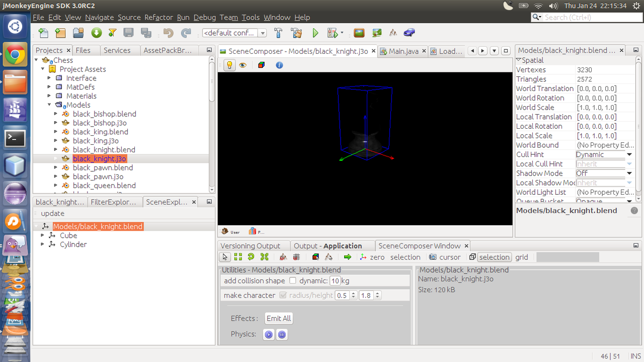Open the Cull Hint Dynamic dropdown
This screenshot has width=644, height=362.
coord(629,154)
